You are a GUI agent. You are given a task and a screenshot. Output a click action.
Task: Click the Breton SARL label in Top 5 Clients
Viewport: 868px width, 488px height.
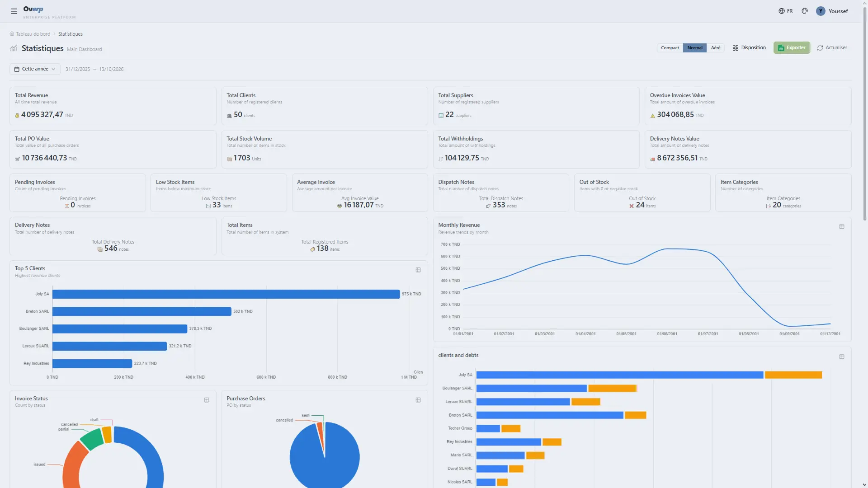pos(38,311)
